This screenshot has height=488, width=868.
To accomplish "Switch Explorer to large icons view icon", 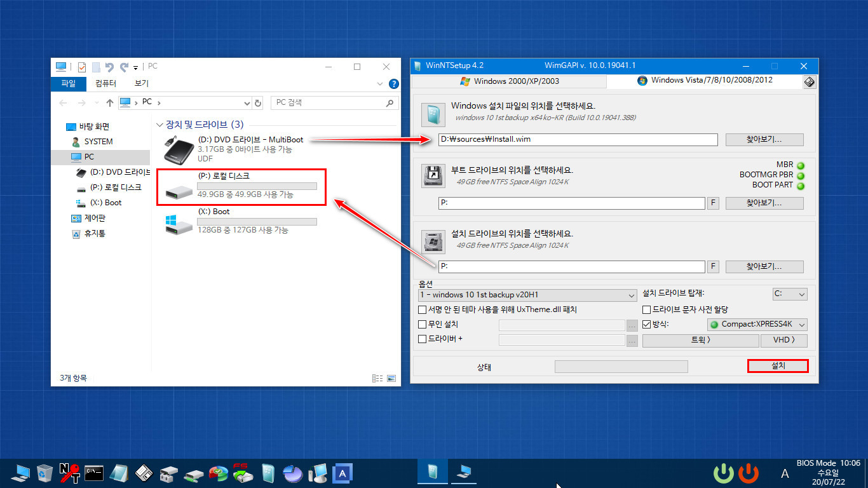I will point(391,378).
